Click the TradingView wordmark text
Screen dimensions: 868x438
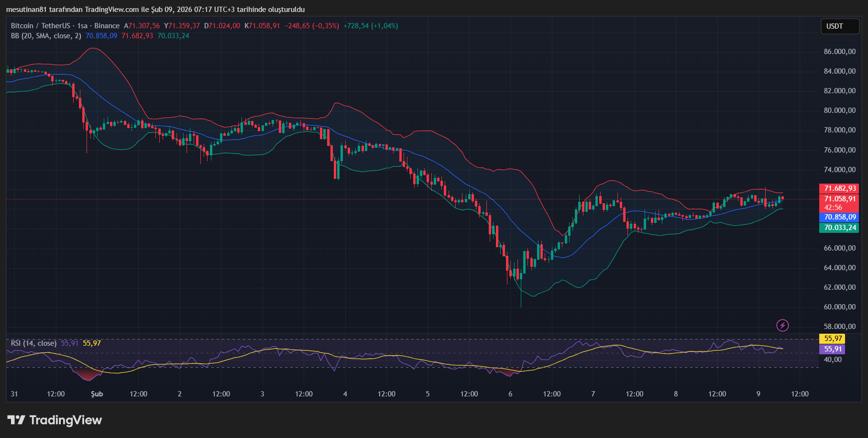click(66, 420)
